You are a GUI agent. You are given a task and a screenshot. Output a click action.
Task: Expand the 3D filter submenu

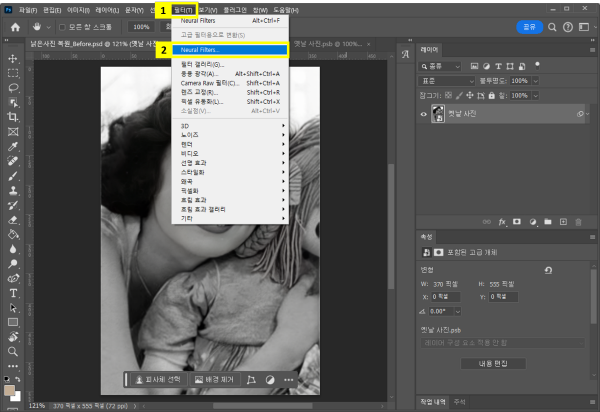[230, 126]
